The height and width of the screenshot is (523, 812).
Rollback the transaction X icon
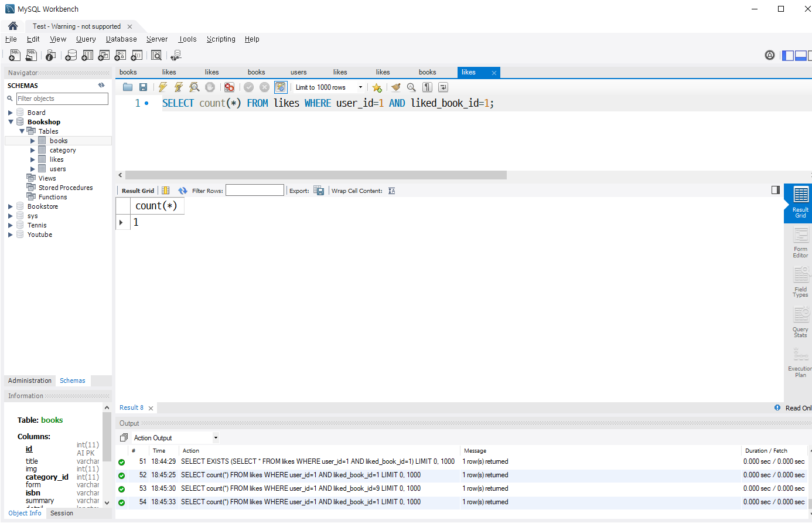pyautogui.click(x=265, y=87)
